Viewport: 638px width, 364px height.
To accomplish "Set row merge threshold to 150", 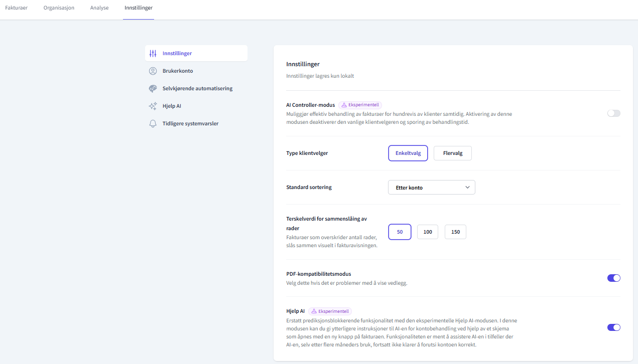I will [x=455, y=232].
